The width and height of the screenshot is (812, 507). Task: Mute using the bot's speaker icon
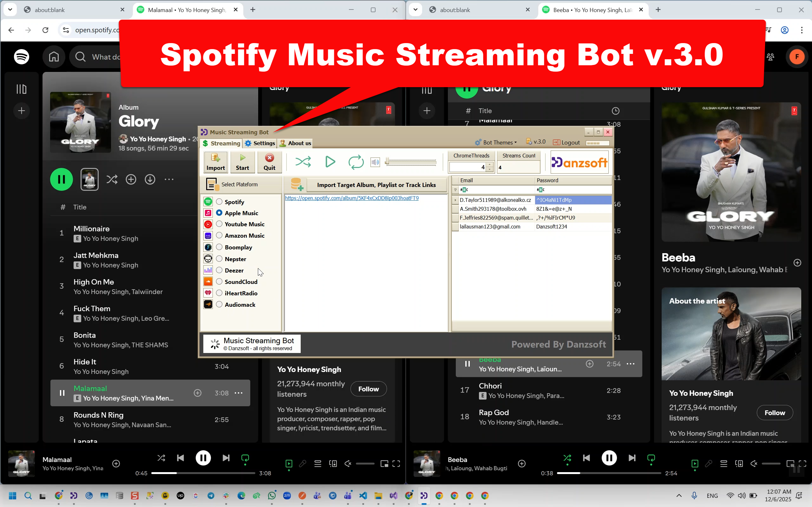375,162
